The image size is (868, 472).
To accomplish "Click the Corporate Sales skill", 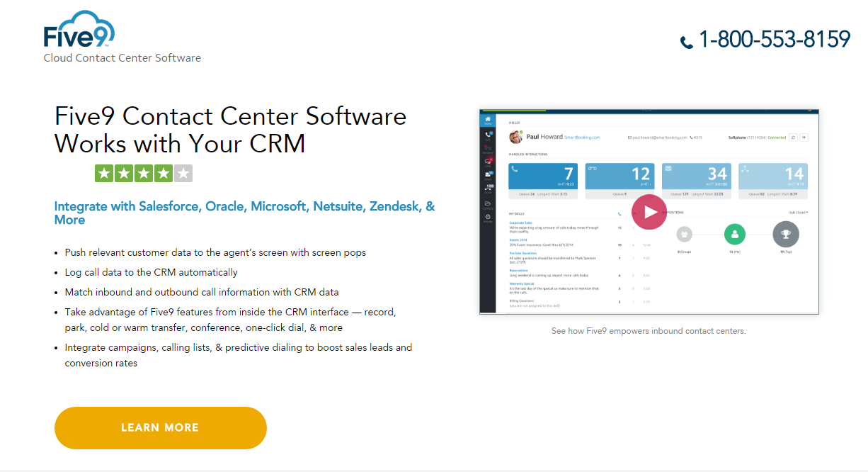I will [520, 223].
